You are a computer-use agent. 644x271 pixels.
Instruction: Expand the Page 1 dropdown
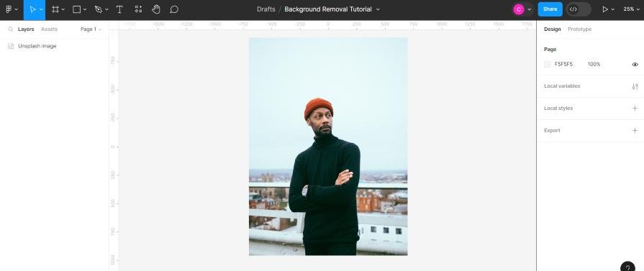click(x=91, y=29)
